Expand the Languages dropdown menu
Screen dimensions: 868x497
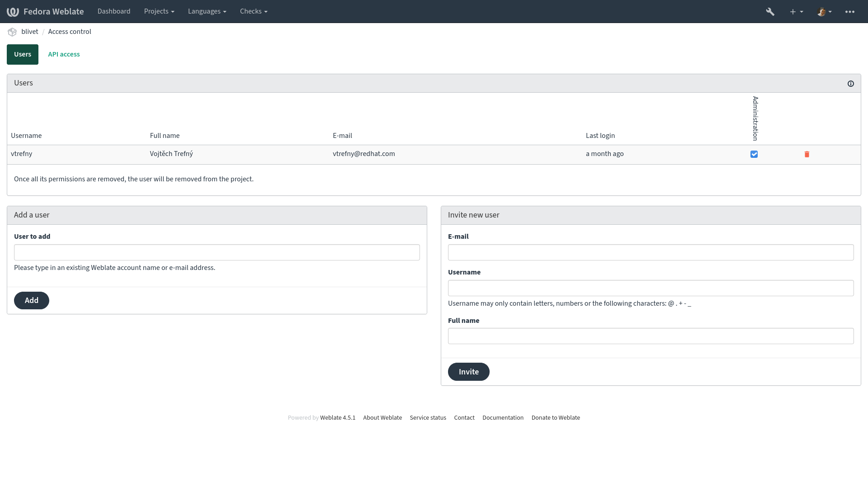[207, 11]
